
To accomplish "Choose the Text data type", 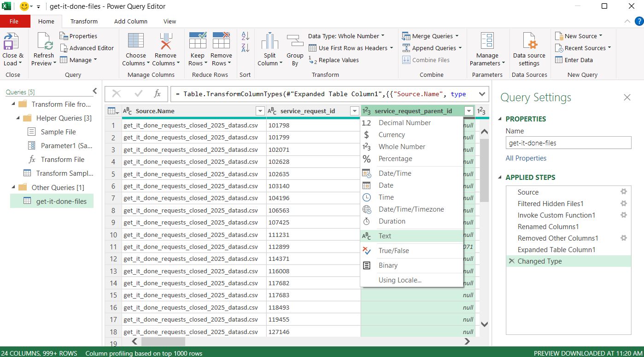I will (x=411, y=236).
